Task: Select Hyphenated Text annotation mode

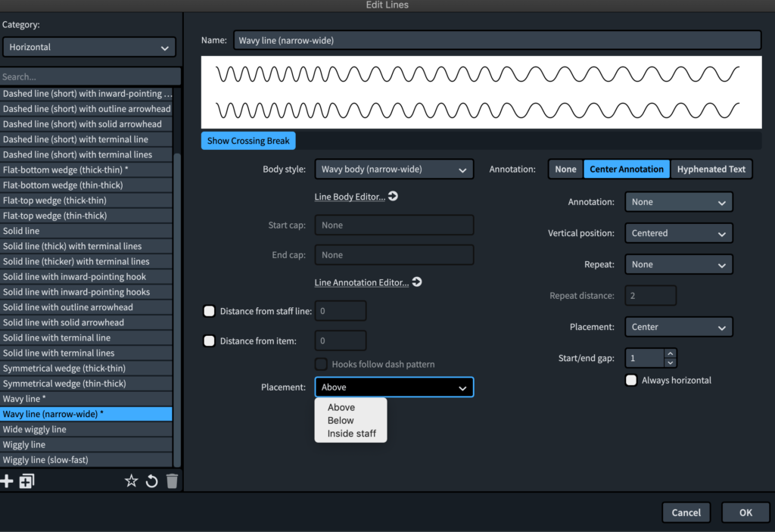Action: click(711, 169)
